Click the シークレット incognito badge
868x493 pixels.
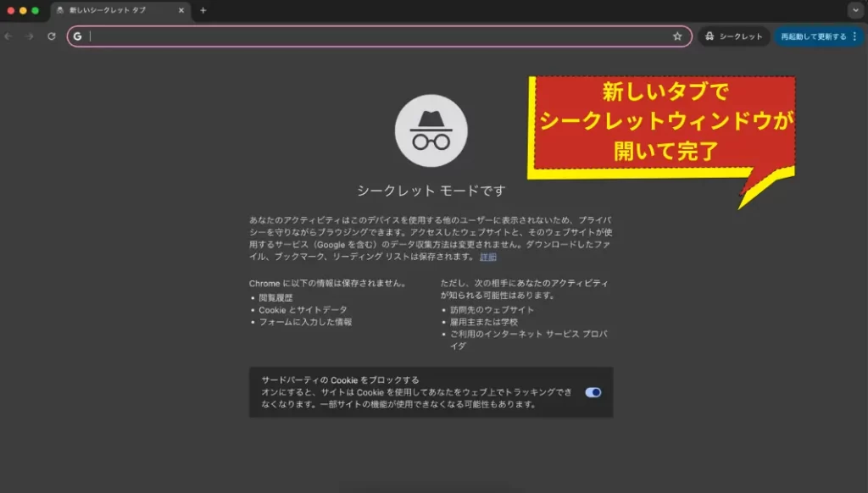732,36
